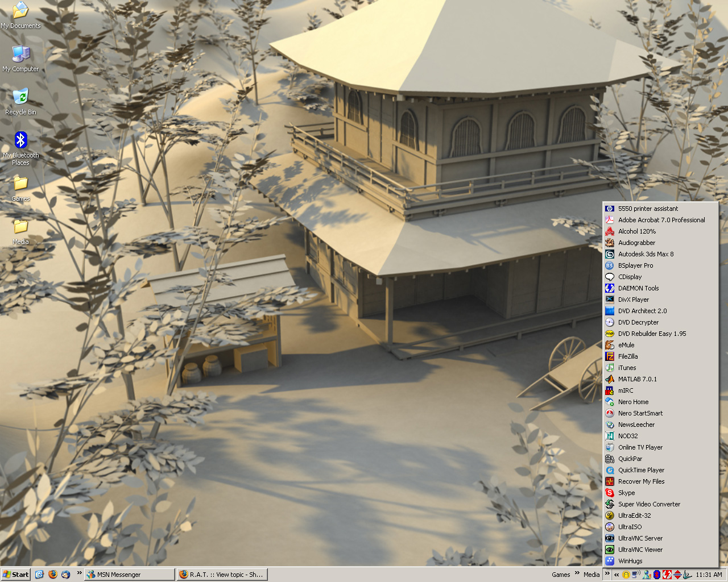Open the Games folder on desktop
This screenshot has height=582, width=728.
(20, 184)
